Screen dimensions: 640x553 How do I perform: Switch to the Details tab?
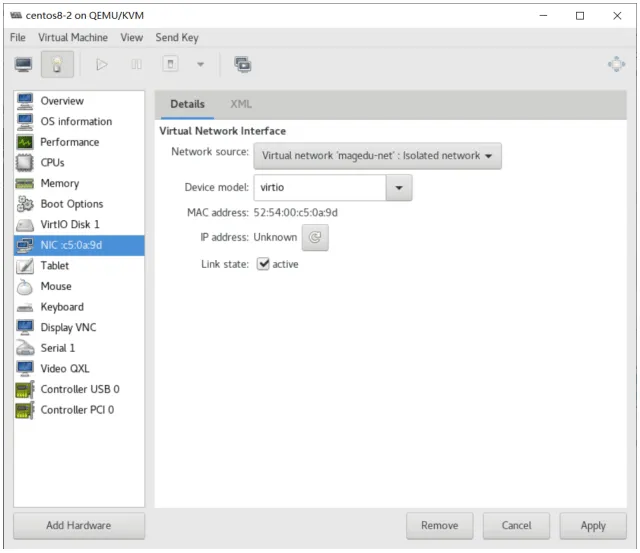187,104
